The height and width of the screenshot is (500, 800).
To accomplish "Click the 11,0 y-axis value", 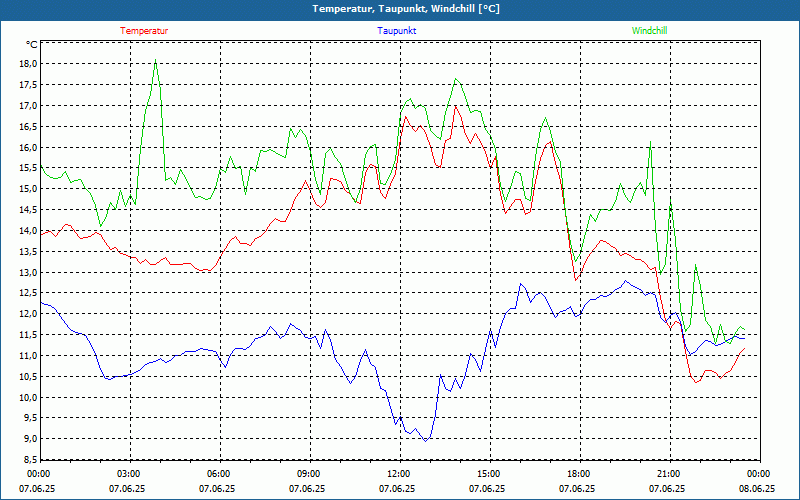I will coord(29,356).
